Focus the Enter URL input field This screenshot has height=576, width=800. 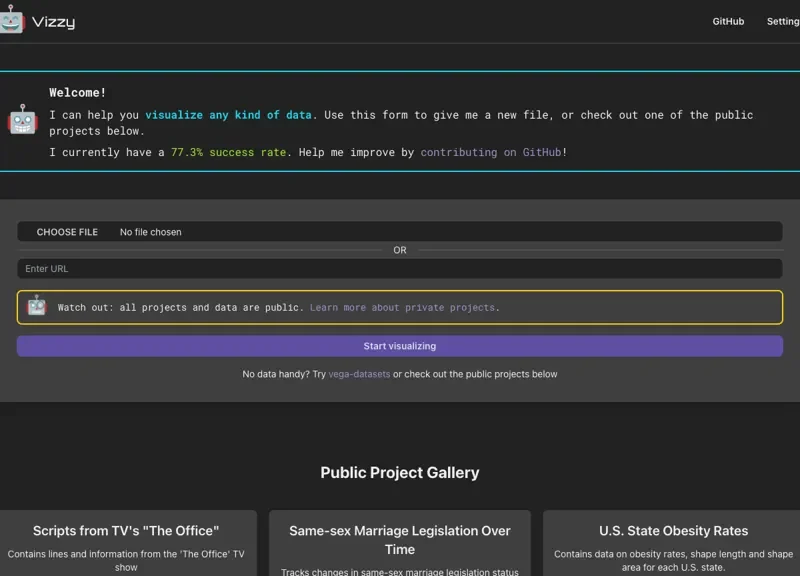[399, 268]
